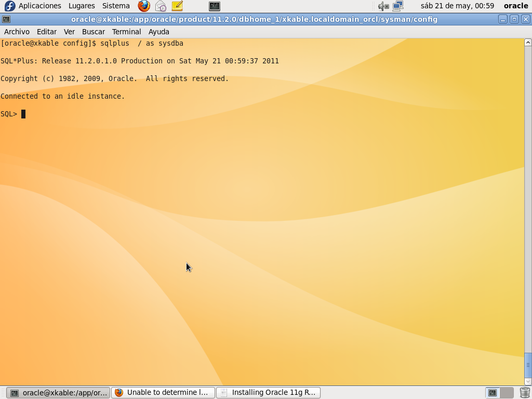Open the mail client launcher icon
The image size is (532, 399).
[x=161, y=6]
